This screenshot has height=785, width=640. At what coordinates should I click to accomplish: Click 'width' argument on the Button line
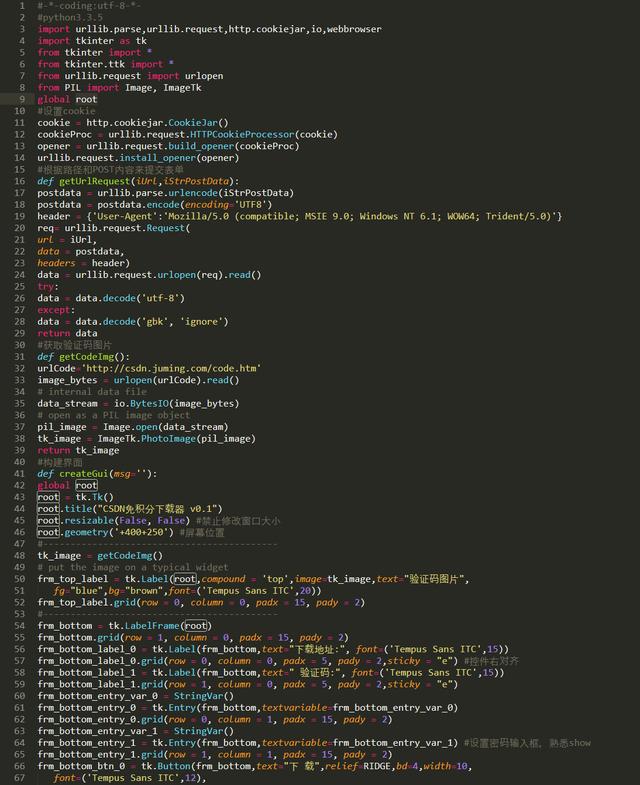[437, 766]
